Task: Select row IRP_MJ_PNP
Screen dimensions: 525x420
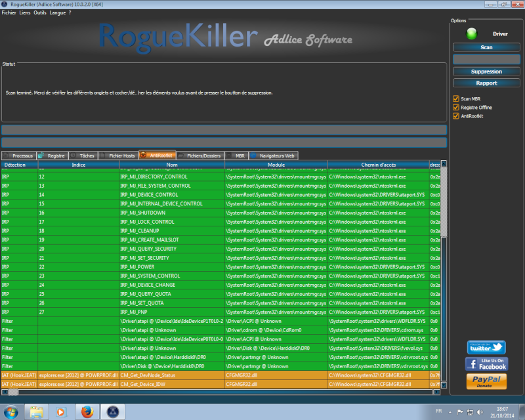Action: [x=220, y=312]
